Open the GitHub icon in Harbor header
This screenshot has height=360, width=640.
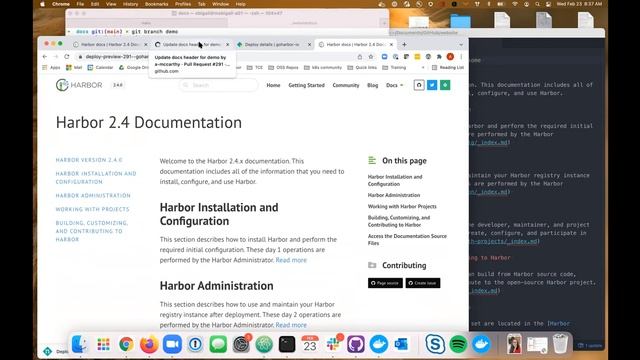coord(419,85)
